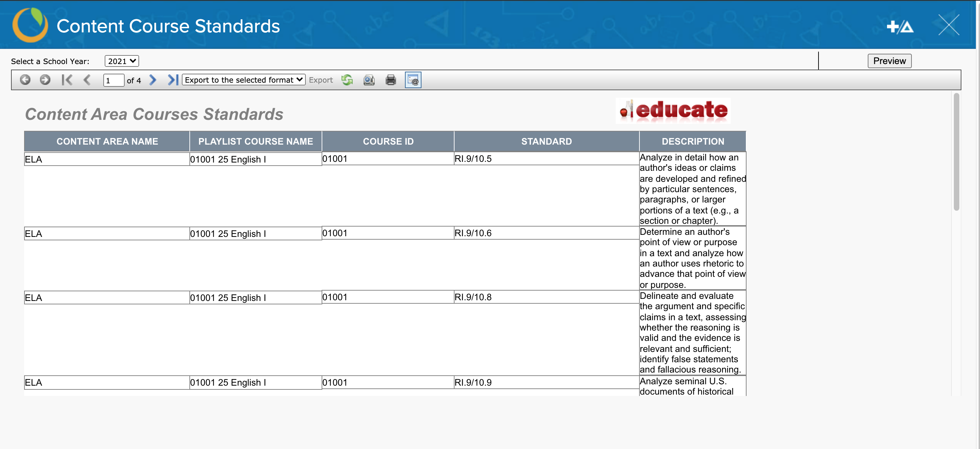Go to first page of report
This screenshot has width=980, height=449.
tap(67, 80)
